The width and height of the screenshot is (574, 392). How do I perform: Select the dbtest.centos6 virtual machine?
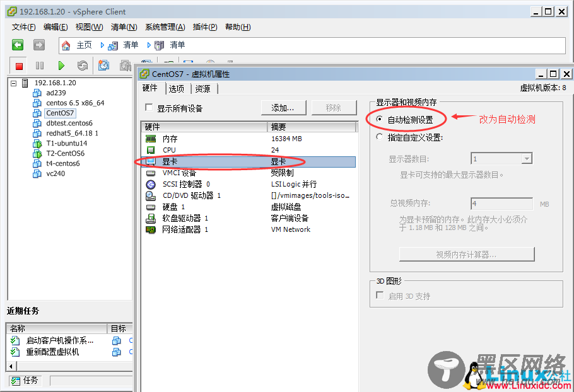click(69, 124)
